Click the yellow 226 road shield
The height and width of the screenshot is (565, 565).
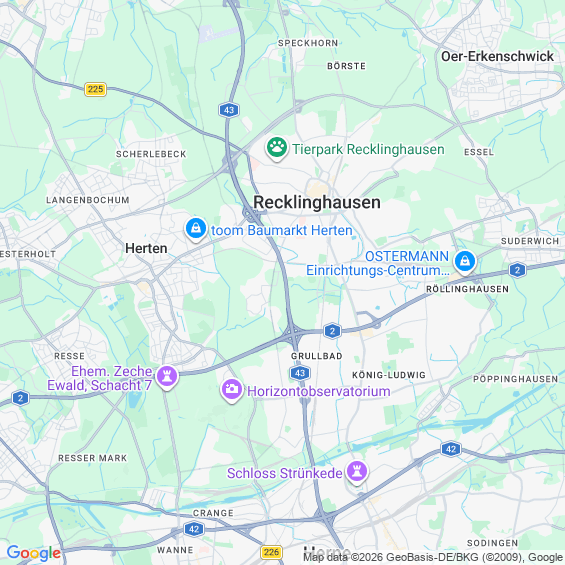271,552
